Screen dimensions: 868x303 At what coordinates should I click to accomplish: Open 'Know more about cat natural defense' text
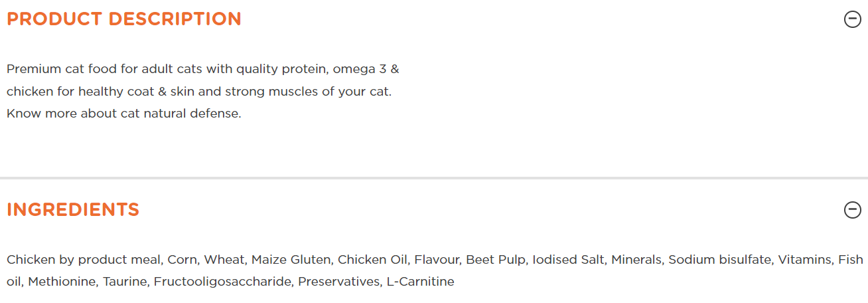pos(124,114)
